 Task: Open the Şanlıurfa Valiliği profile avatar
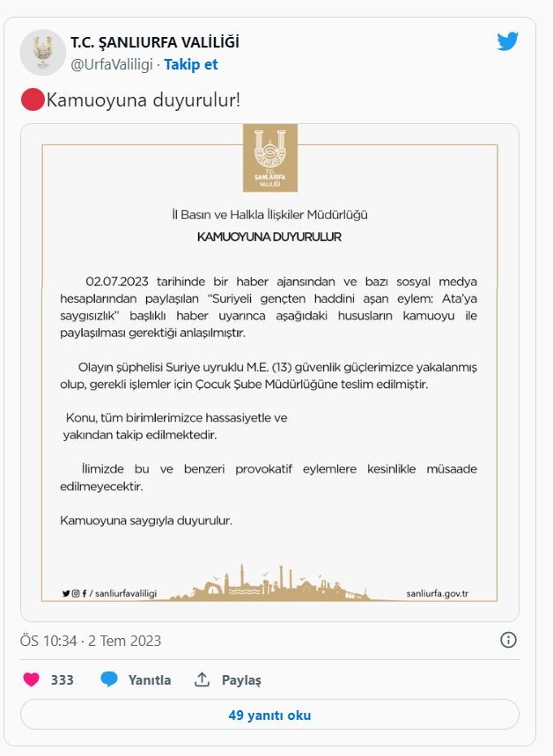click(43, 52)
